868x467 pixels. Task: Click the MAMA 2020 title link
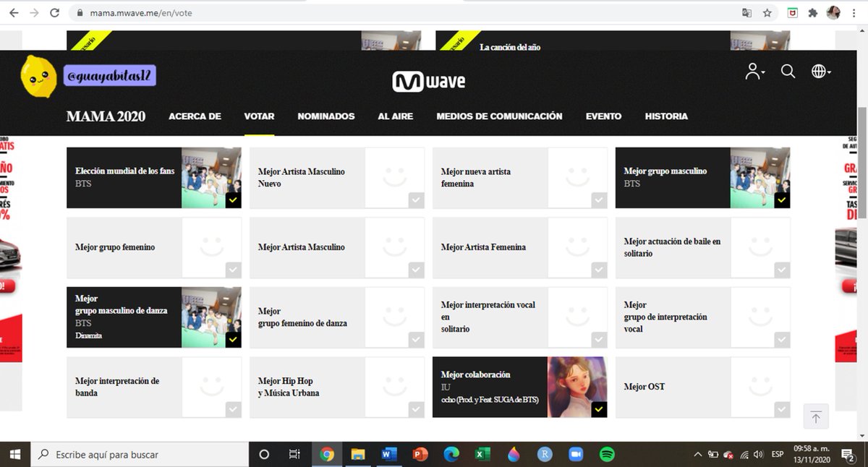106,116
